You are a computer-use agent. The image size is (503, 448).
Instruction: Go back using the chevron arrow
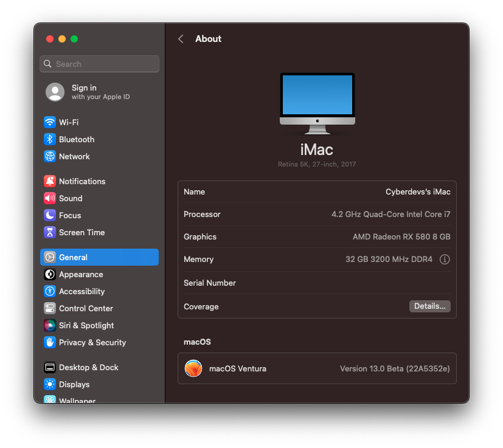point(181,39)
